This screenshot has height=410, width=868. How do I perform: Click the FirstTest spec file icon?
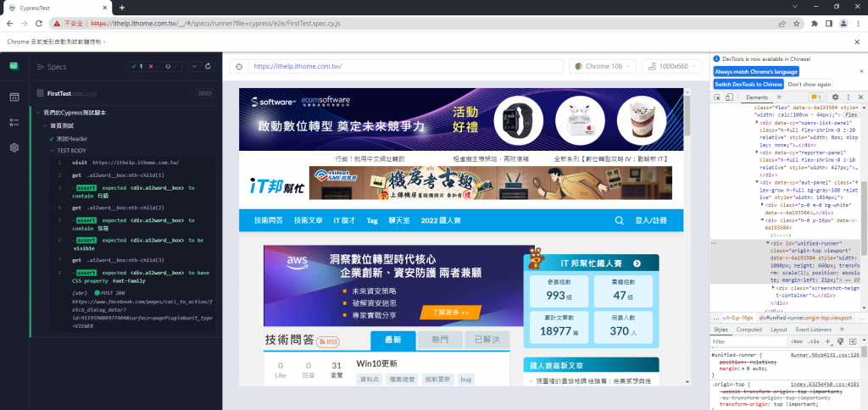pos(40,93)
